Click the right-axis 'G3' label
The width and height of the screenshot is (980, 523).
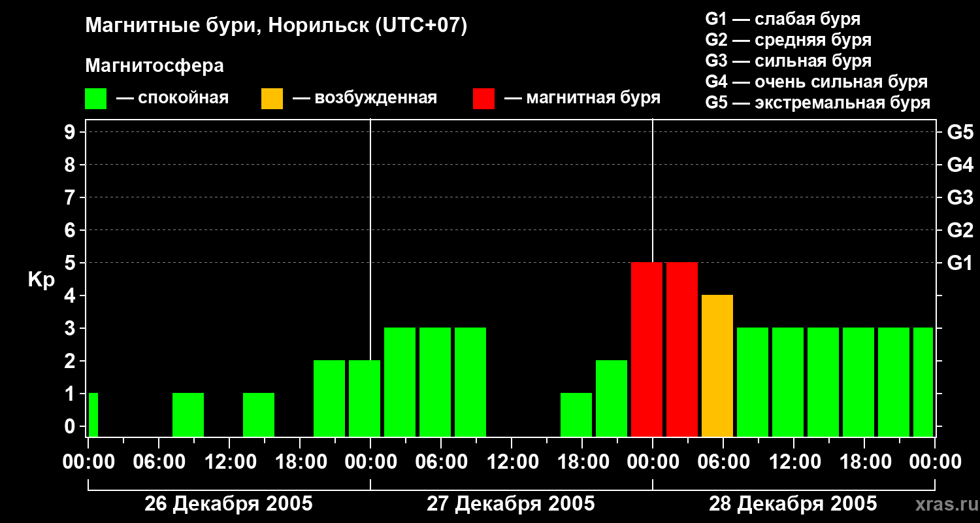[x=960, y=197]
